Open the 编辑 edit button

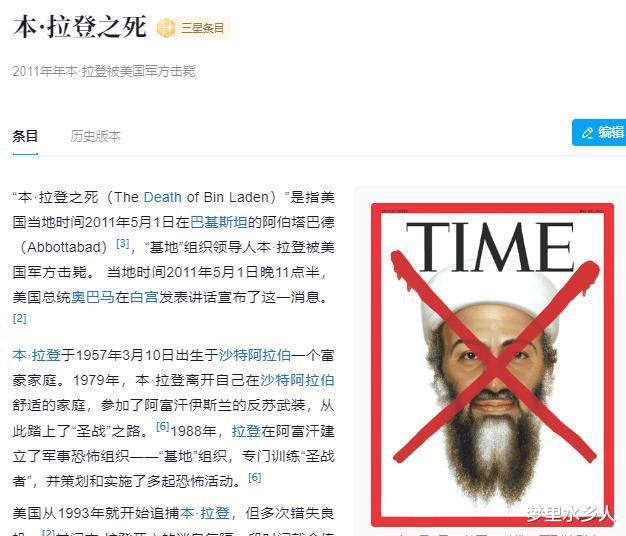click(x=599, y=133)
